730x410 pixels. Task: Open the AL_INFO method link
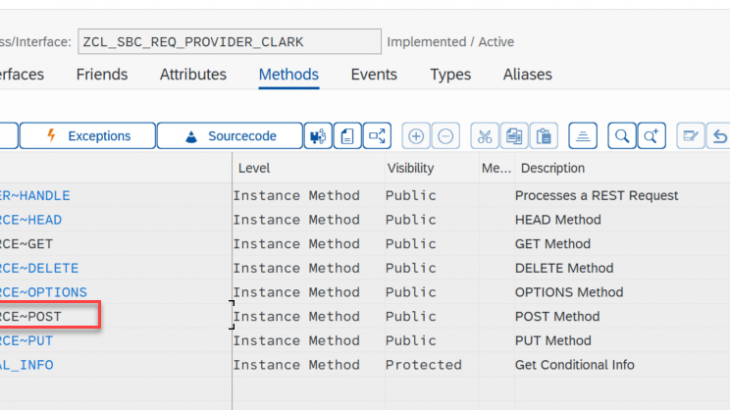click(27, 365)
